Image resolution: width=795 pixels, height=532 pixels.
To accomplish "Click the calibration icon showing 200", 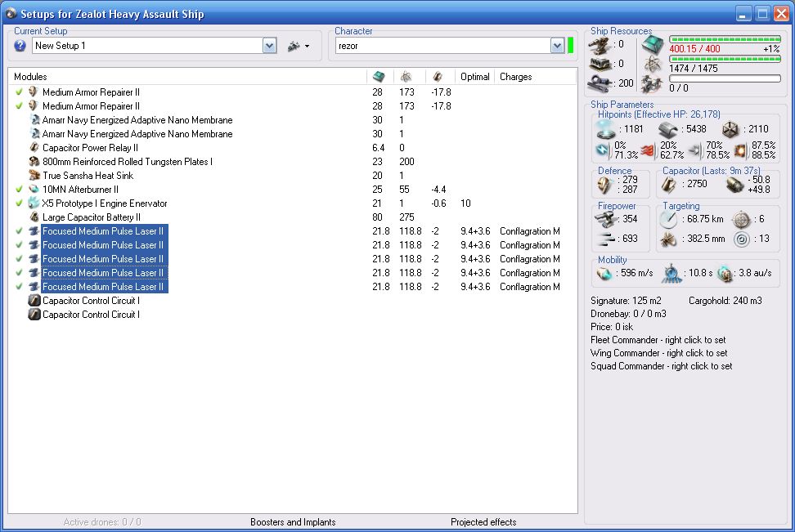I will coord(600,83).
